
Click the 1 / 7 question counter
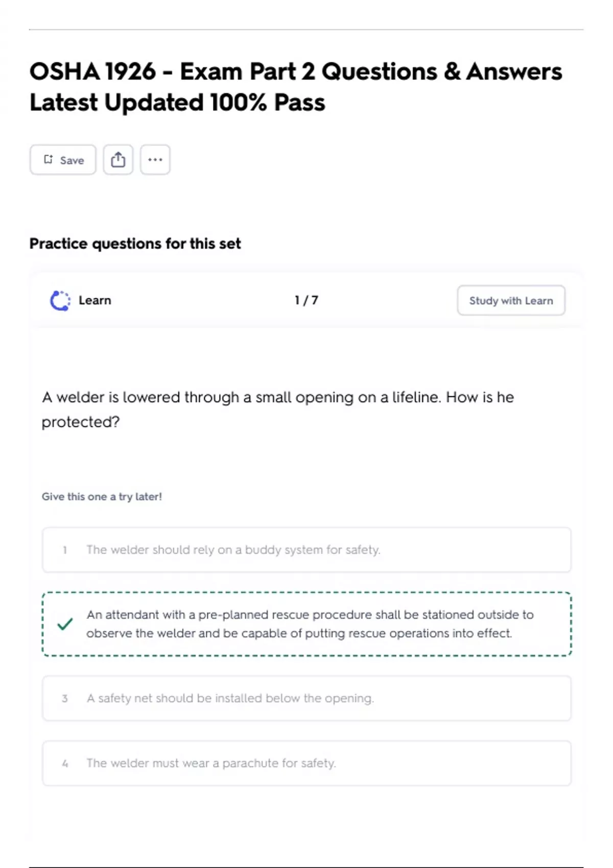306,300
